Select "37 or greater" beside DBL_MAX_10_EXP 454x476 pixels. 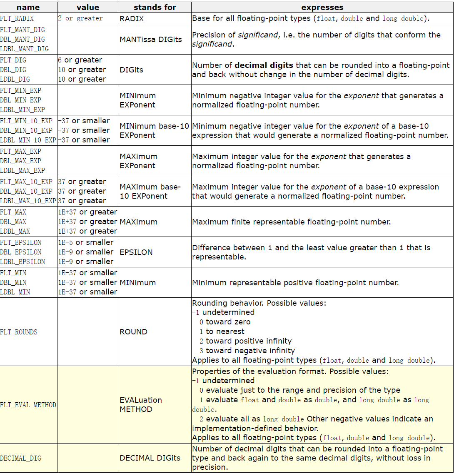click(x=82, y=191)
